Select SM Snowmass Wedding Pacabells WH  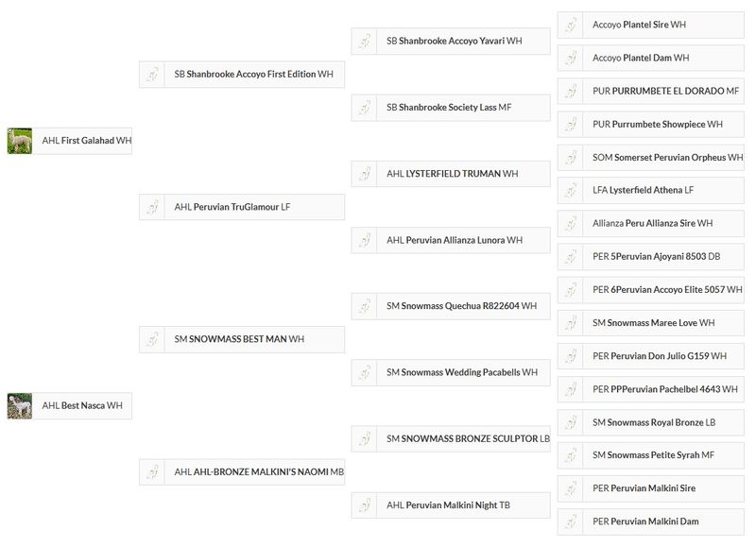pos(462,372)
